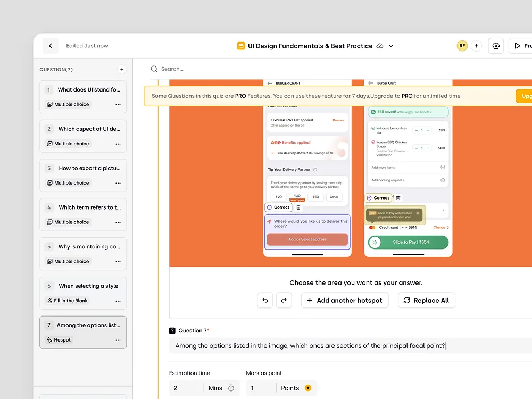Screen dimensions: 532x399
Task: Open quiz settings gear
Action: click(496, 46)
